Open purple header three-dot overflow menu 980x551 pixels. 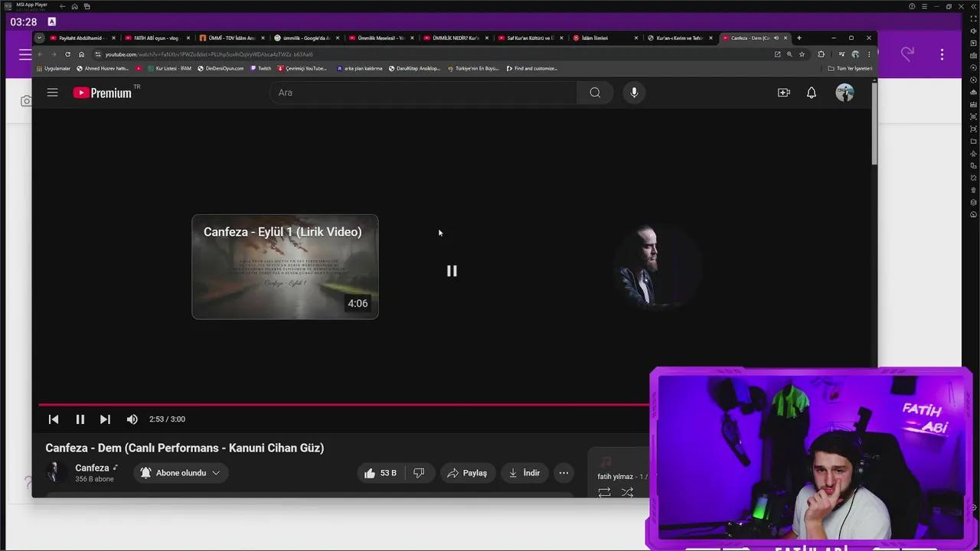pyautogui.click(x=942, y=54)
